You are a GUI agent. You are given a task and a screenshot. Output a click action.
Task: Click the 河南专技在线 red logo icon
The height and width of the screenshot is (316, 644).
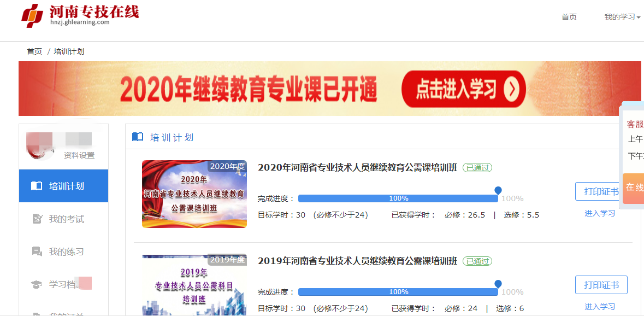click(32, 15)
